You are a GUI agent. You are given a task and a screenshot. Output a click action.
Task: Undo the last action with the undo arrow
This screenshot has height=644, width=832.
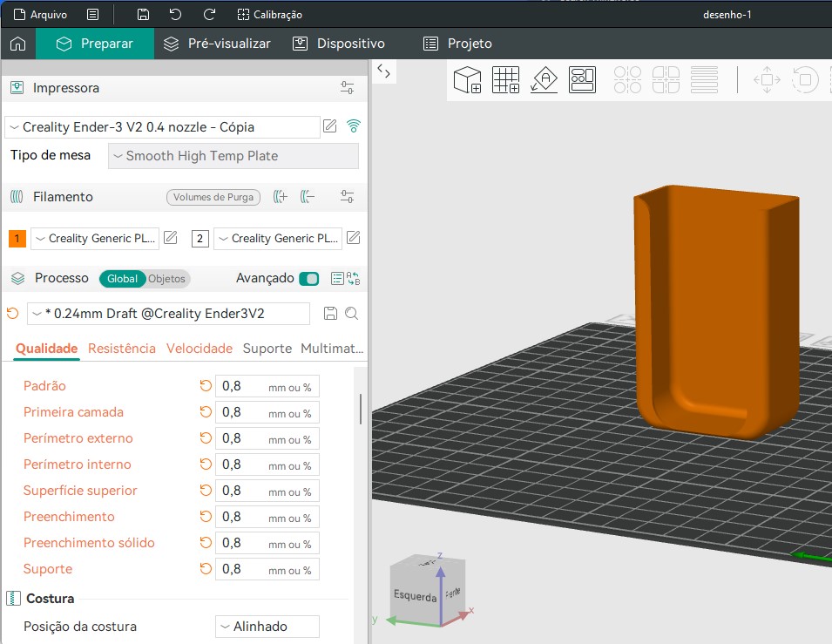[176, 15]
